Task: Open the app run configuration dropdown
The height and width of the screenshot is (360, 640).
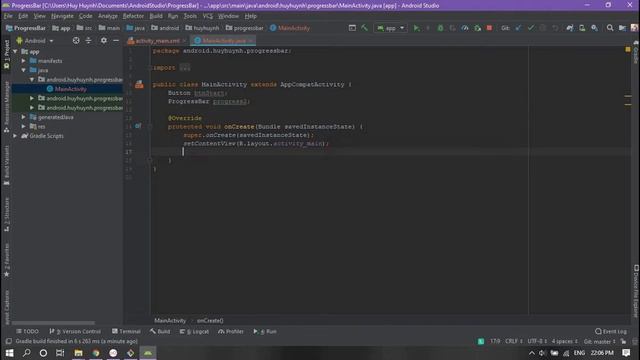Action: (x=391, y=28)
